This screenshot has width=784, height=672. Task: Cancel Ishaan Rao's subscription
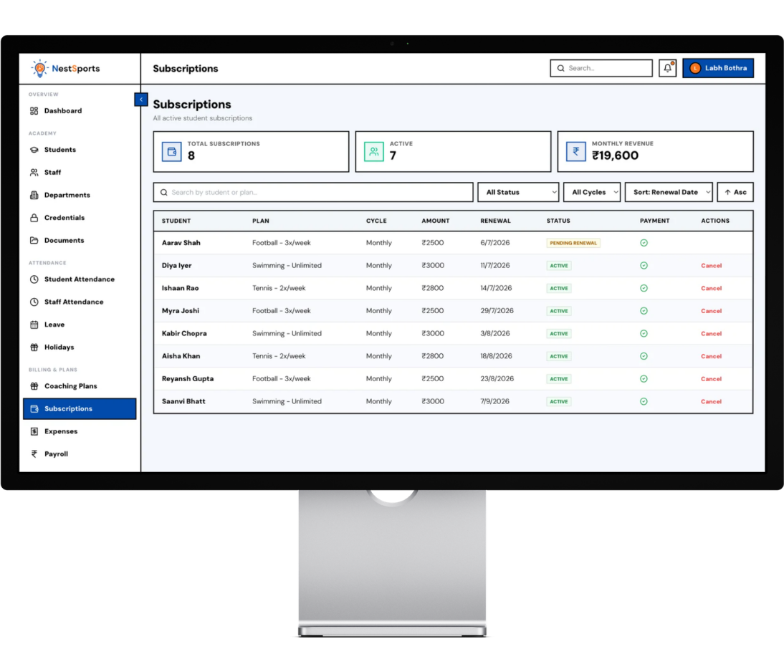711,288
